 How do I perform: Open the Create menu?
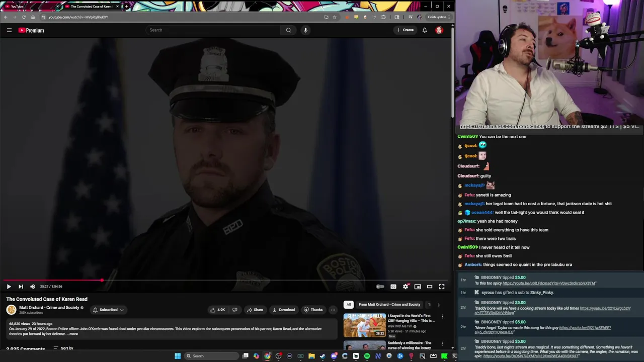(x=405, y=30)
